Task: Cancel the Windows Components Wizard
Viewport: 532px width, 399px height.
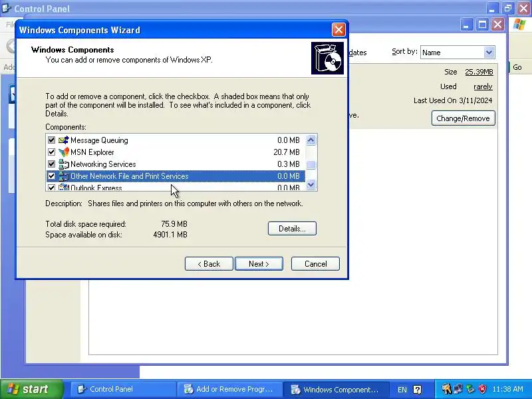Action: tap(315, 263)
